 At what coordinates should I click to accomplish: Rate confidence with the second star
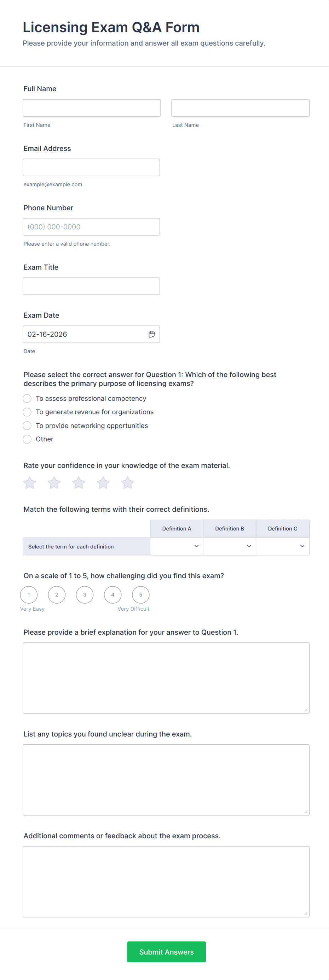[x=54, y=483]
